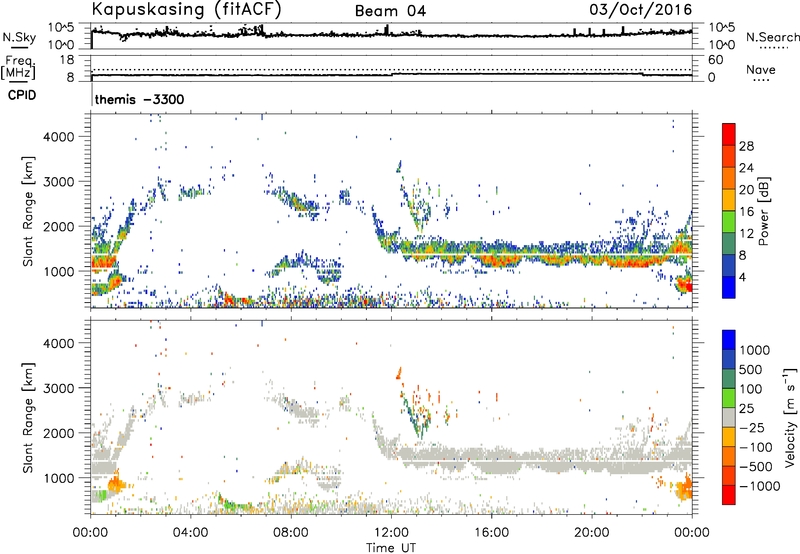
Task: Click the dotted Nave line in frequency panel
Action: [x=391, y=69]
